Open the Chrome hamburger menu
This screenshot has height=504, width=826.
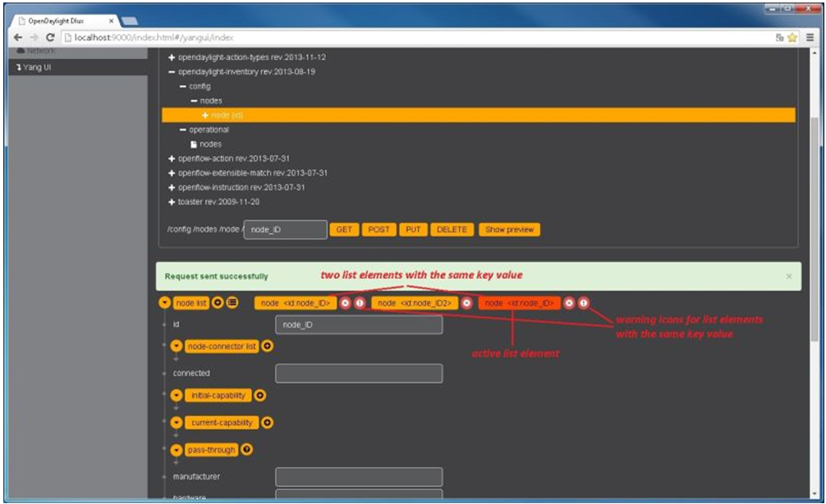click(x=810, y=38)
